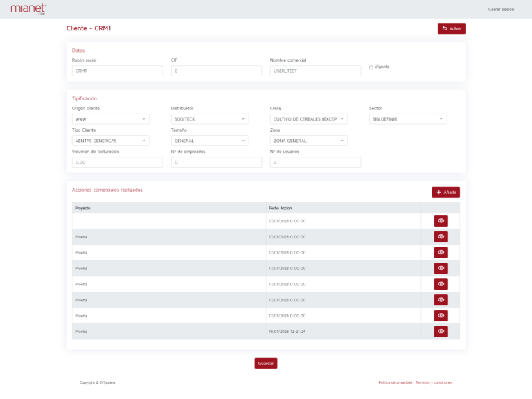Viewport: 532px width, 399px height.
Task: Click the Añadir button
Action: point(446,193)
